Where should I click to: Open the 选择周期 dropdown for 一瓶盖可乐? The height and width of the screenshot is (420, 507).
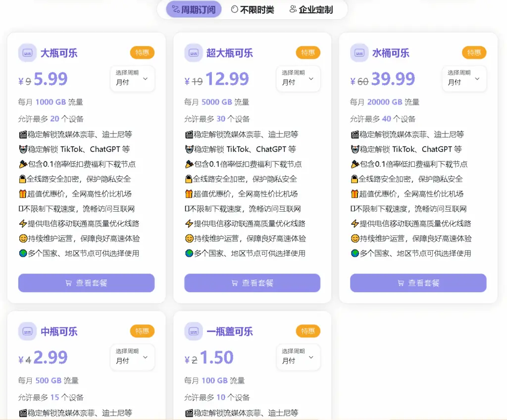[298, 357]
